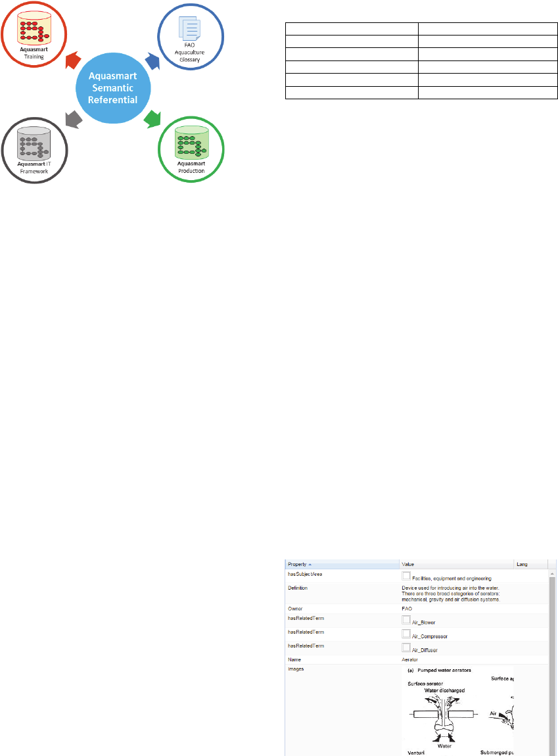558x756 pixels.
Task: Click the Value column header
Action: tap(456, 564)
